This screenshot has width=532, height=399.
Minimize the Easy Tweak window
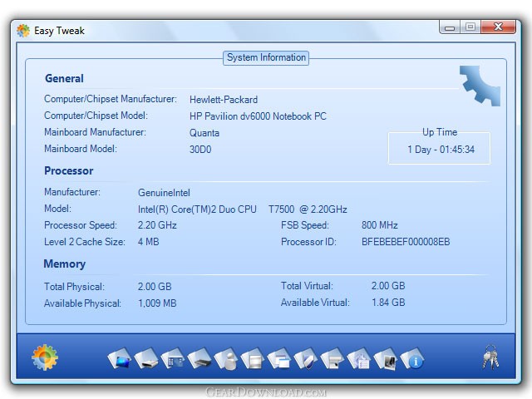pyautogui.click(x=450, y=27)
